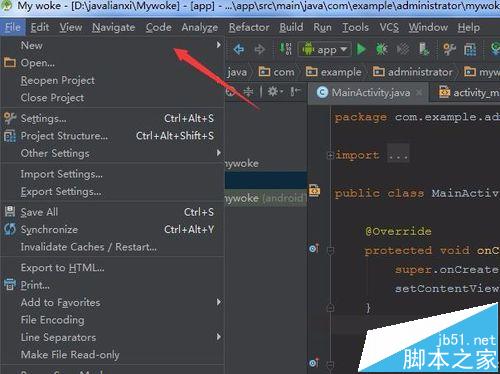Expand the New submenu

112,45
